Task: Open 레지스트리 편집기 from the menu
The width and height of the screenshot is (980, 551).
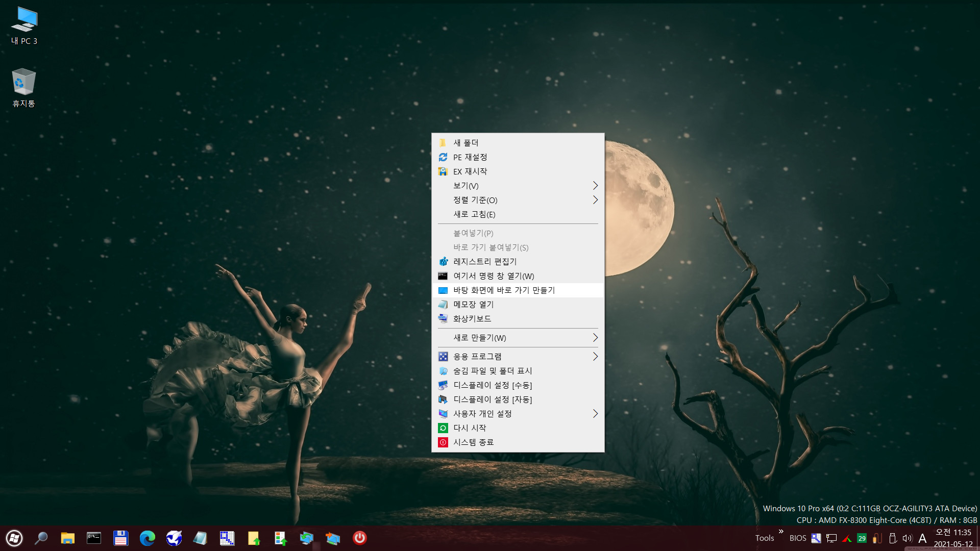Action: [518, 262]
